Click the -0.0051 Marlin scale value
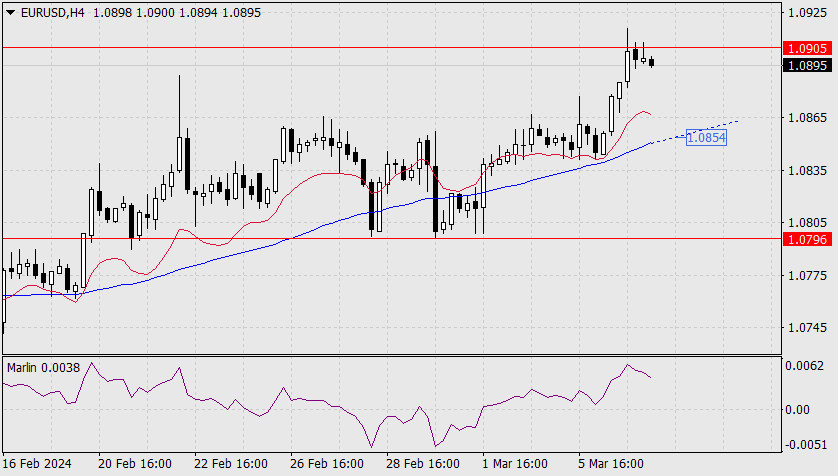The height and width of the screenshot is (476, 838). tap(804, 445)
